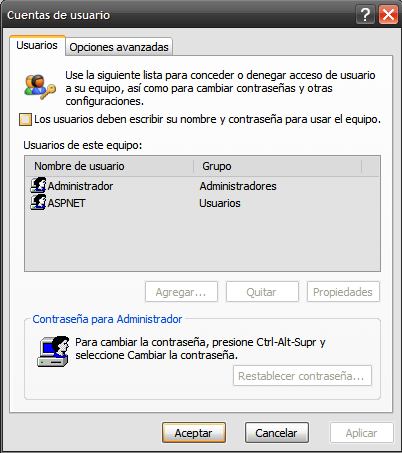Select the ASPNET row's Usuarios group
Screen dimensions: 402x453
220,203
